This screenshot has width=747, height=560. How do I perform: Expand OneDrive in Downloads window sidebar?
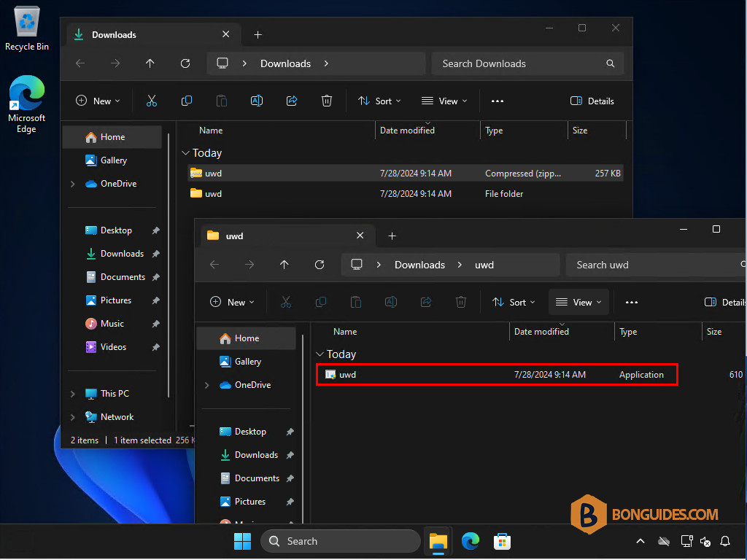coord(73,184)
